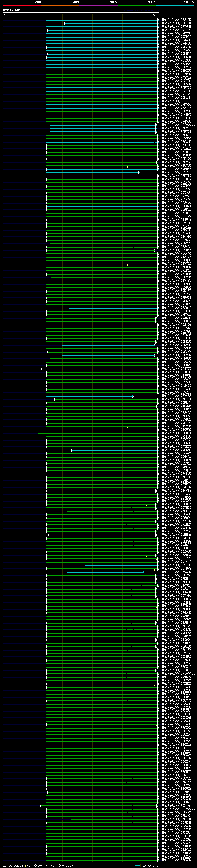Select label UniRef100_Q65X69

pyautogui.click(x=176, y=653)
